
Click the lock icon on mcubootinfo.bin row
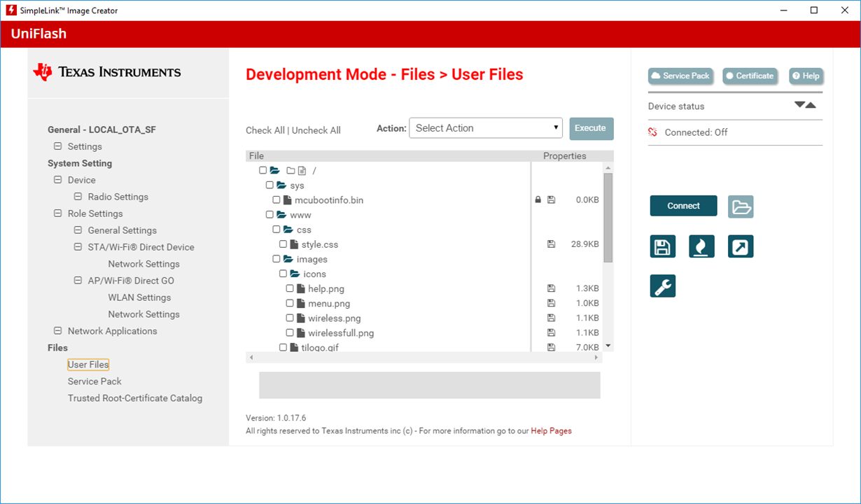[538, 200]
